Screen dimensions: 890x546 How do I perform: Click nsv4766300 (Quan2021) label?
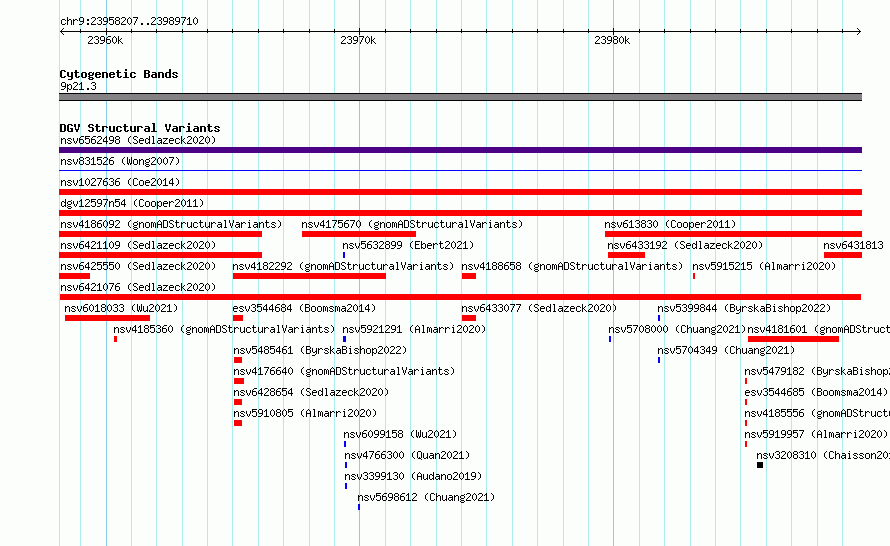click(407, 455)
